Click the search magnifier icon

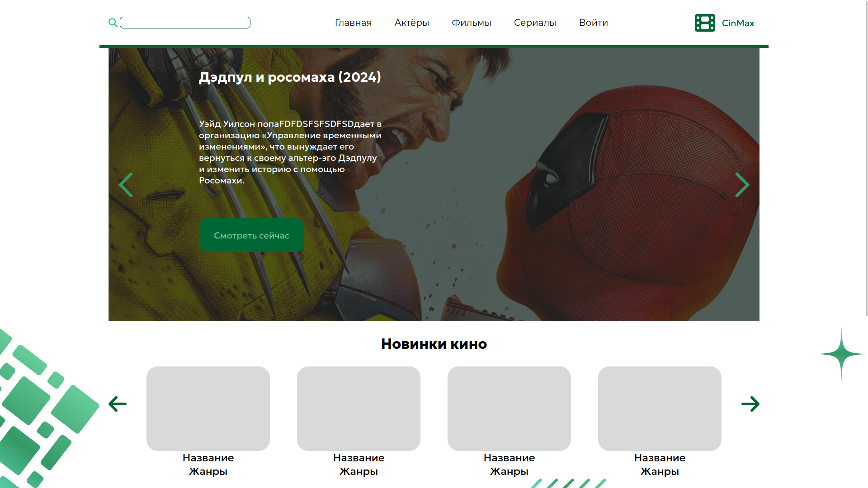click(113, 23)
